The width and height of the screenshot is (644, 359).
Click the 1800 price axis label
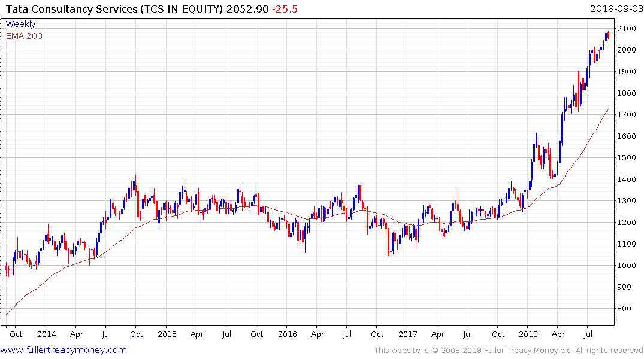point(627,93)
